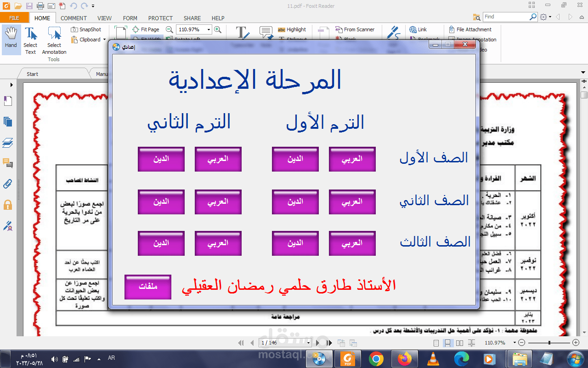Click zoom in plus beside status slider
588x368 pixels.
point(576,343)
